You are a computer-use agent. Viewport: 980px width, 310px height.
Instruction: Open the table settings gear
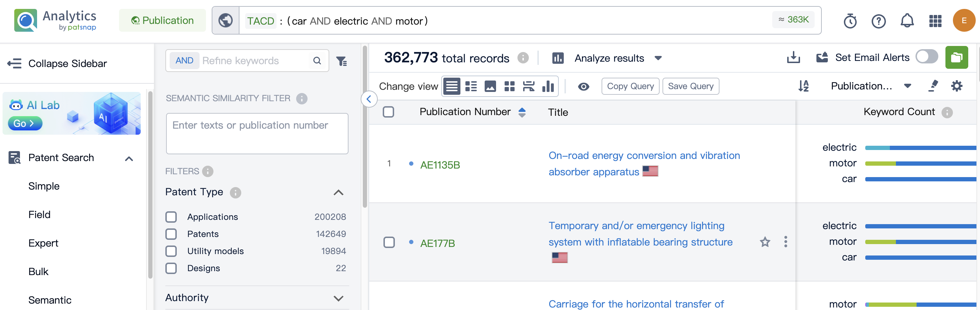coord(956,86)
